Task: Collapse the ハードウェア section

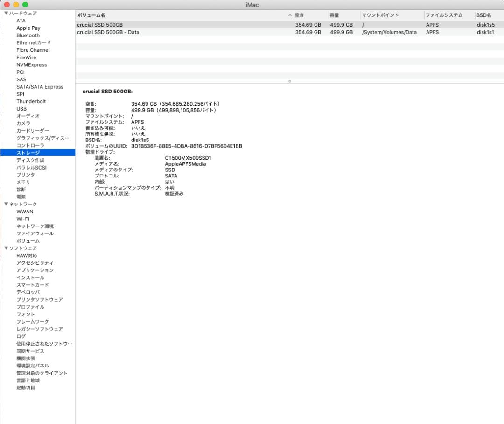Action: point(7,13)
